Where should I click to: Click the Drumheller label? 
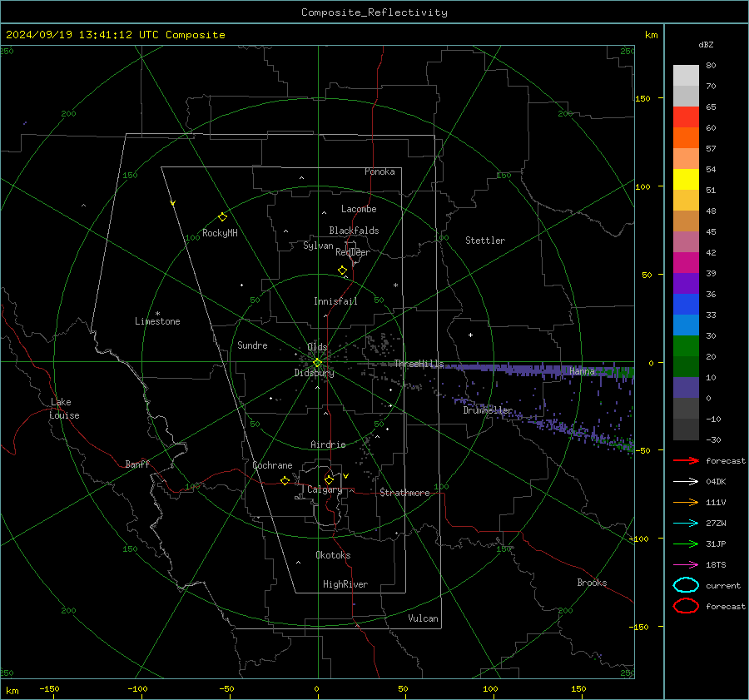tap(488, 410)
